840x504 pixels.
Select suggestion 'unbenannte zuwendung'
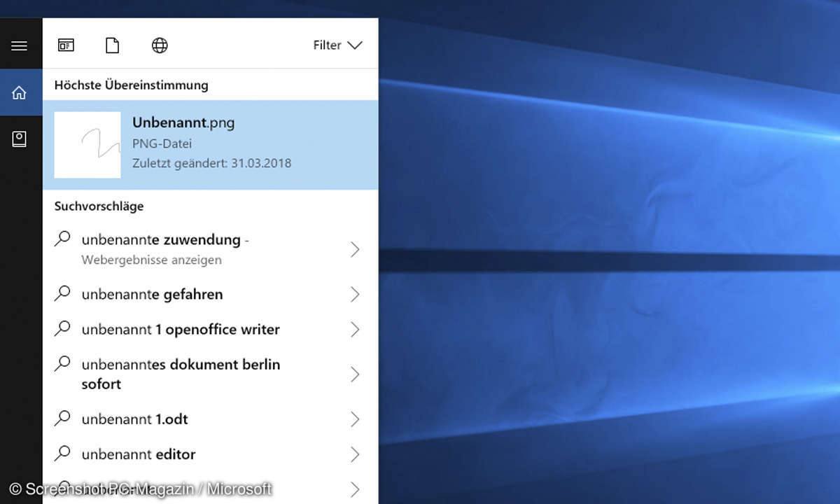pos(210,249)
